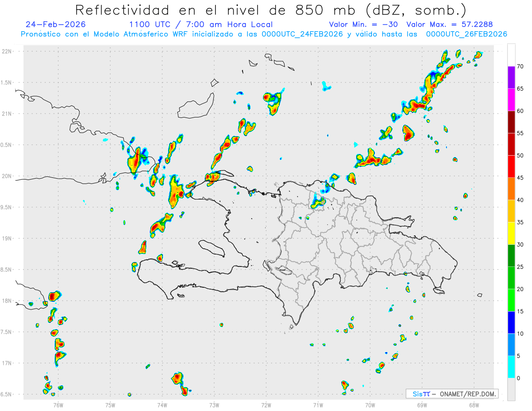Click the '15' color bar label
Viewport: 532px width, 411px height.
point(520,311)
